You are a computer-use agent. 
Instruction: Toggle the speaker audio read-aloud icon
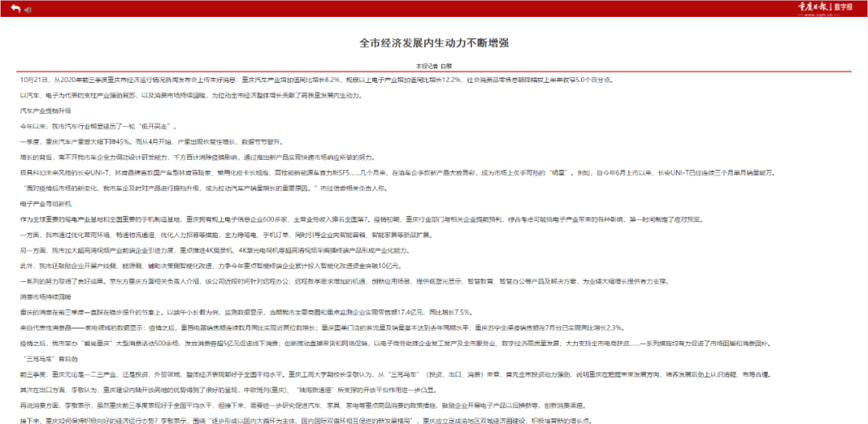coord(27,9)
